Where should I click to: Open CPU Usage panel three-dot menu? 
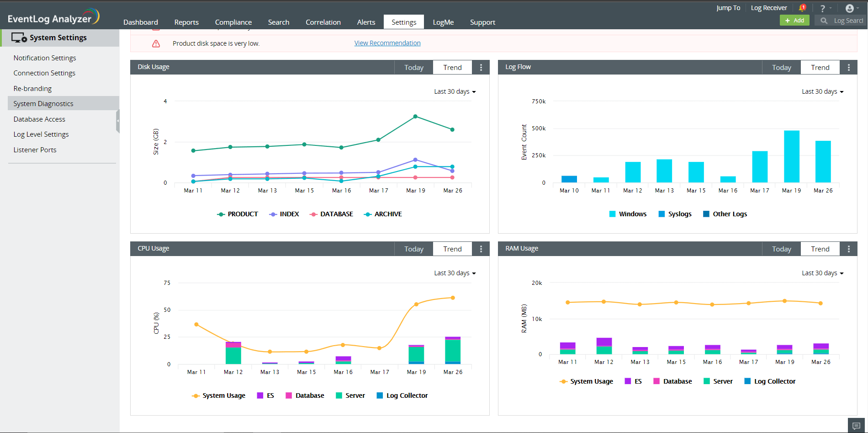[481, 249]
